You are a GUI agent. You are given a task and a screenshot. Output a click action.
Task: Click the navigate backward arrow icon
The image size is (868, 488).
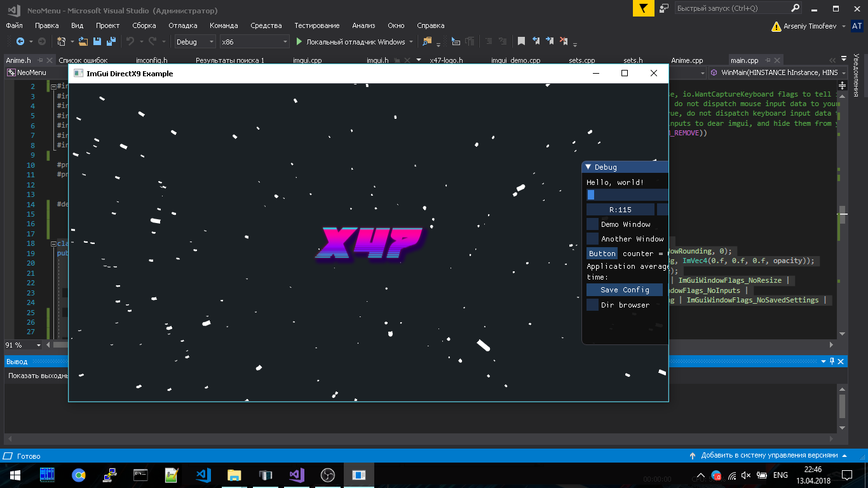point(20,41)
